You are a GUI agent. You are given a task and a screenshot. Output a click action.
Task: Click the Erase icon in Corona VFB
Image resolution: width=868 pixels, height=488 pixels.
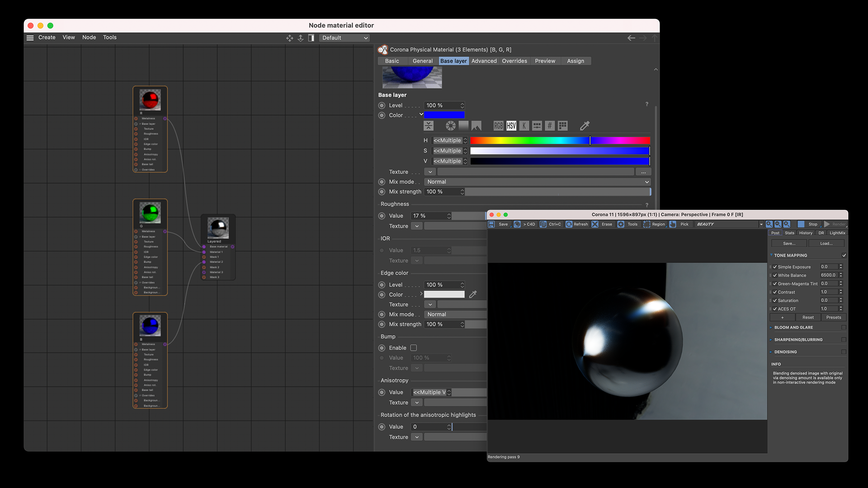pyautogui.click(x=595, y=224)
